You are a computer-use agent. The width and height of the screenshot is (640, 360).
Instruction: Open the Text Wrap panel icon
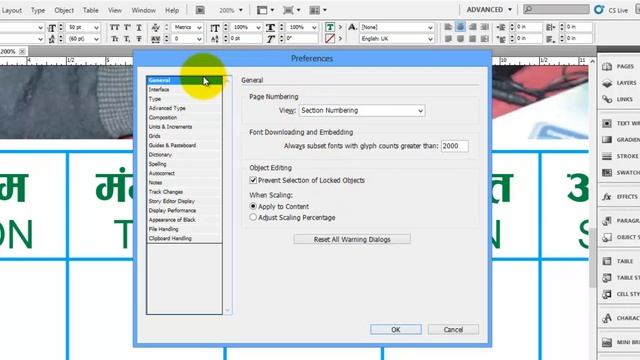pyautogui.click(x=607, y=123)
